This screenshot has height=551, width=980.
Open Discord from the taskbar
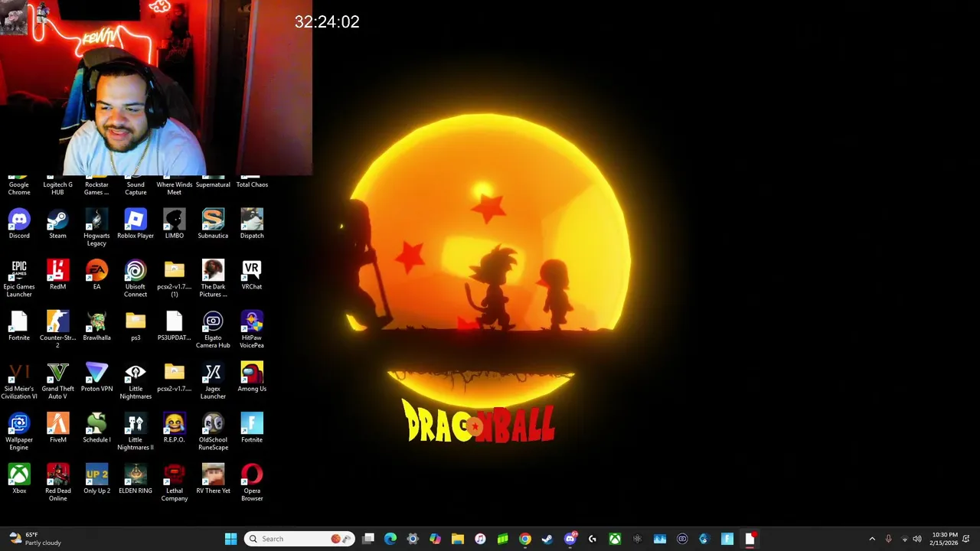570,539
